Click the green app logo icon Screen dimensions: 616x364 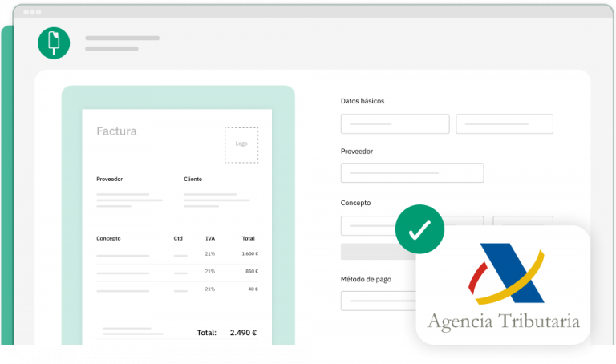click(54, 42)
